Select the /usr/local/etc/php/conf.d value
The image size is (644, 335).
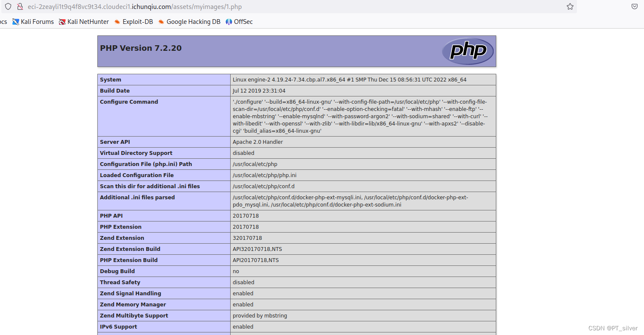tap(264, 186)
